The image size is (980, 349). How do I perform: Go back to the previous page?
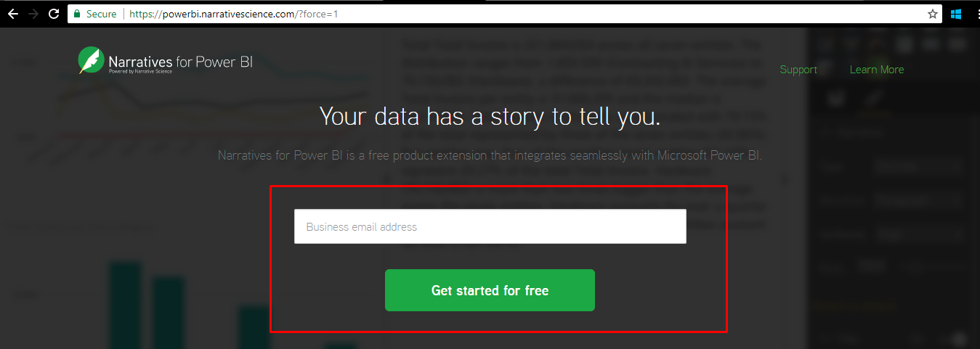pyautogui.click(x=12, y=14)
